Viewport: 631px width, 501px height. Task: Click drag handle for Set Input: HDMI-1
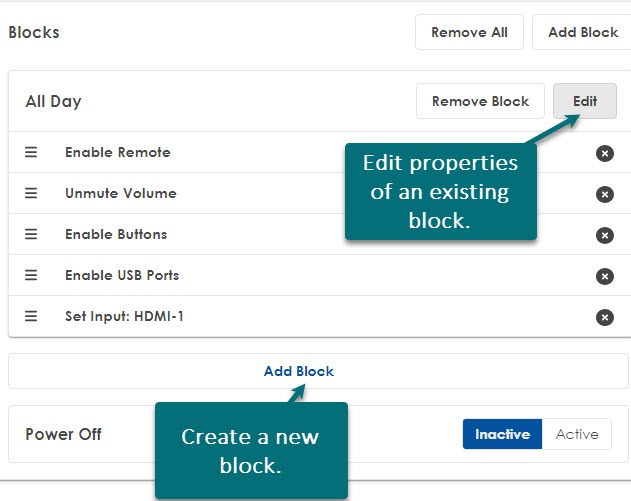point(31,316)
